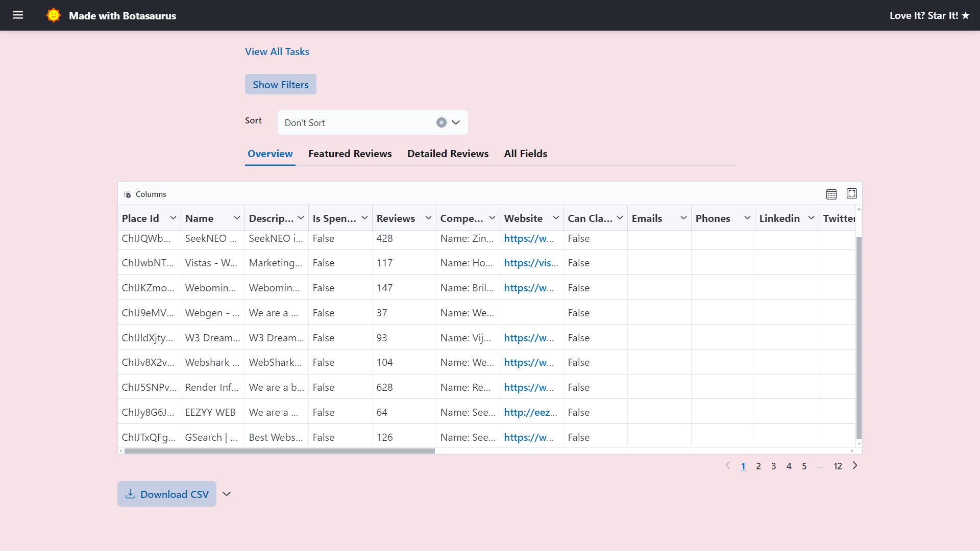
Task: Enter fullscreen table mode
Action: 852,193
